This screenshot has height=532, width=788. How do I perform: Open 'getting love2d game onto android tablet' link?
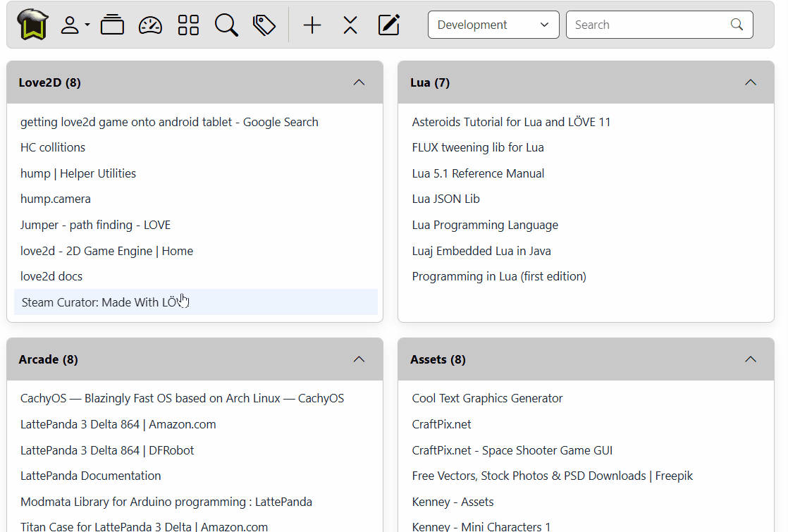click(x=169, y=122)
